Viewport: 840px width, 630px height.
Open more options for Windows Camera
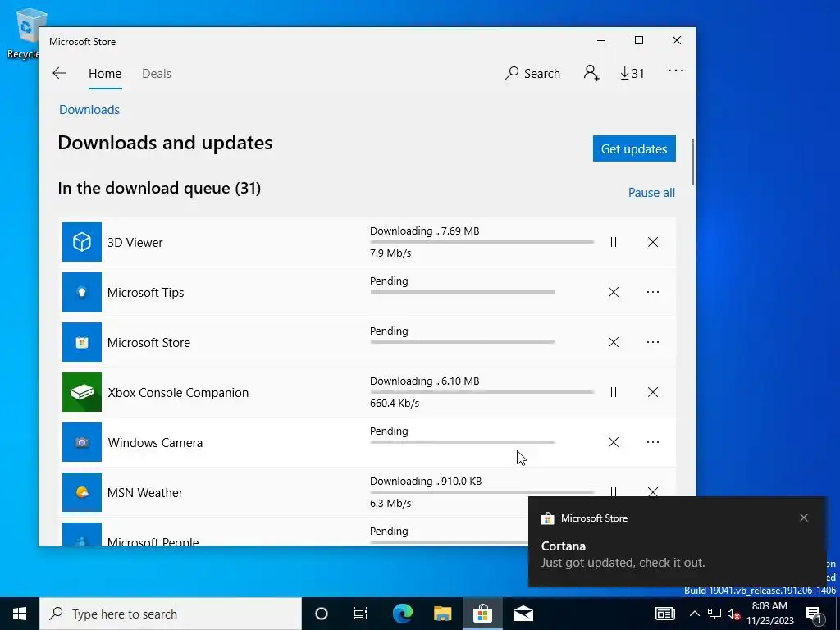(652, 442)
